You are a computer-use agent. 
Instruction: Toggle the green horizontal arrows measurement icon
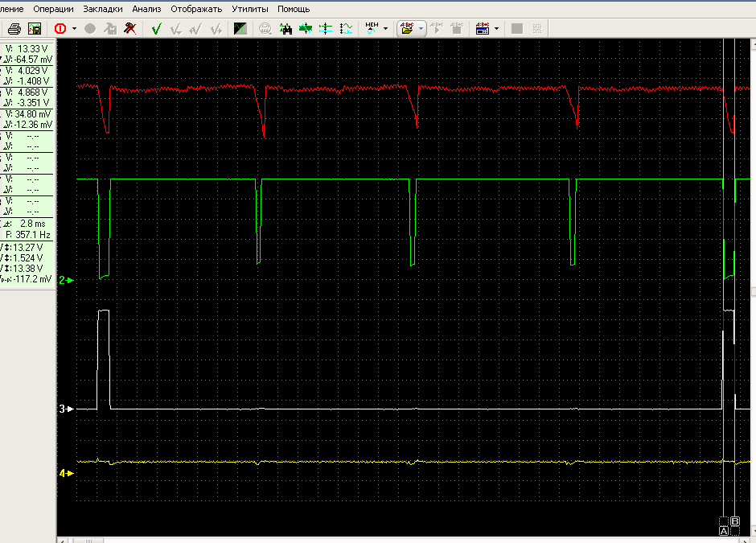(306, 28)
